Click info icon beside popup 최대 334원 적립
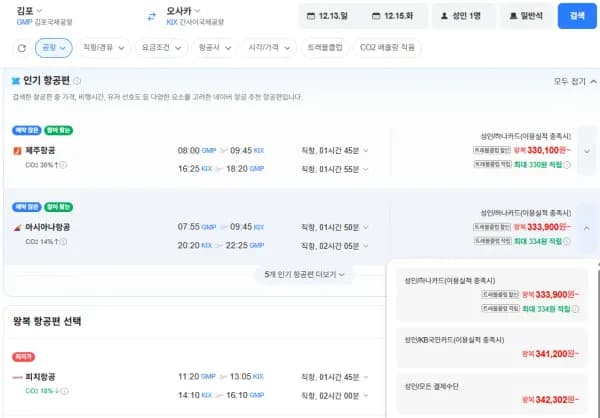Viewport: 600px width, 418px height. 575,309
